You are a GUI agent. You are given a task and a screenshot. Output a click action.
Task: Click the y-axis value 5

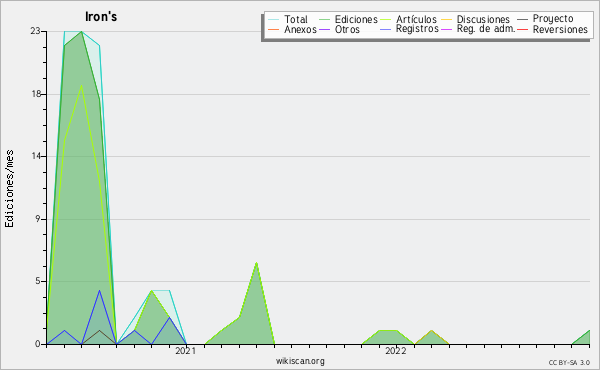pyautogui.click(x=38, y=281)
